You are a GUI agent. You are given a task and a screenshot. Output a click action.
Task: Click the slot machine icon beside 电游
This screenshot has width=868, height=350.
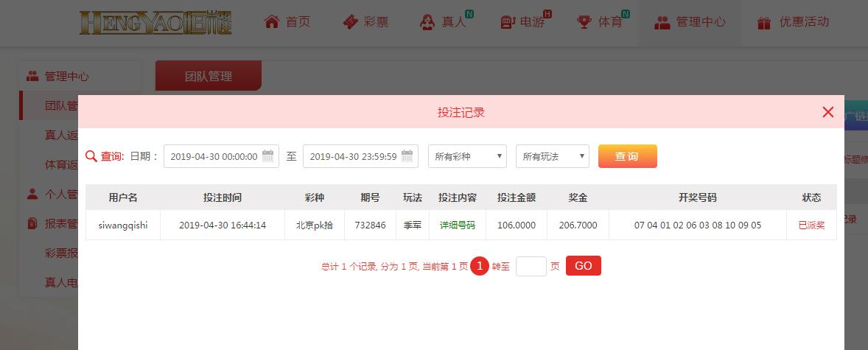pyautogui.click(x=508, y=22)
